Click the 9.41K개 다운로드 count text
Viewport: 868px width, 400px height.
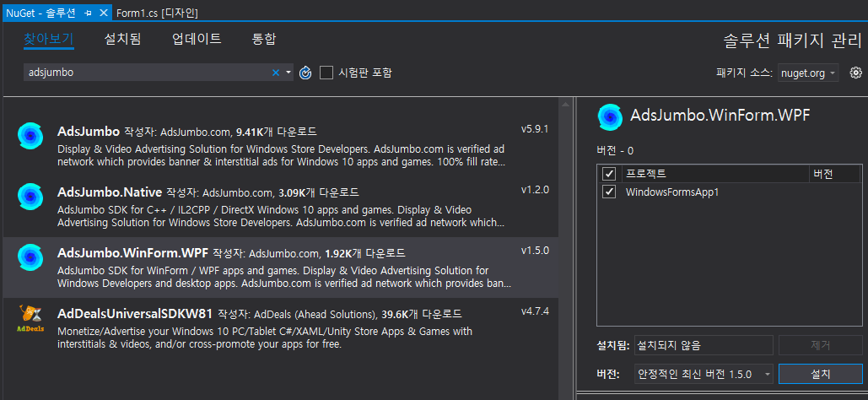coord(276,132)
